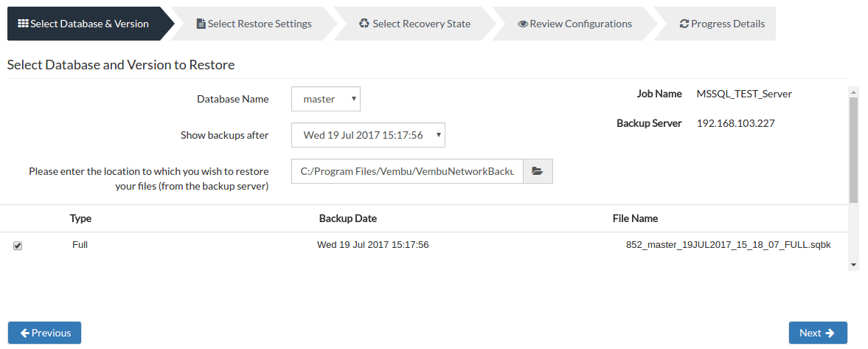Click eye icon in Review Configurations step

(523, 24)
